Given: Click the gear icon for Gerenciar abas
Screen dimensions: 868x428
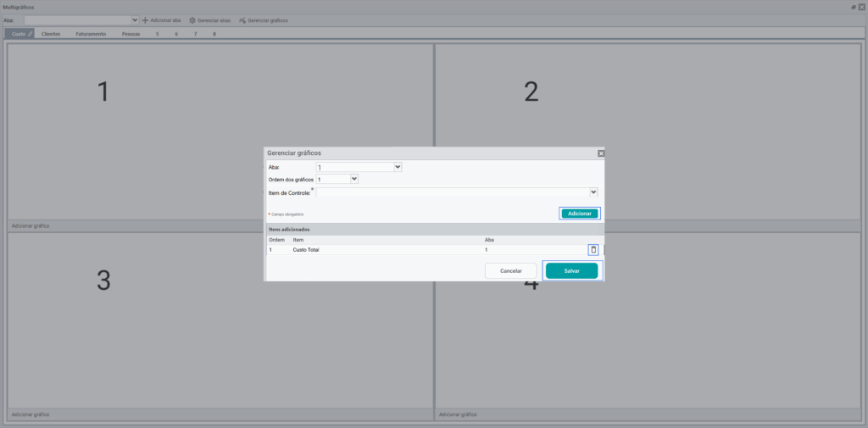Looking at the screenshot, I should click(192, 20).
